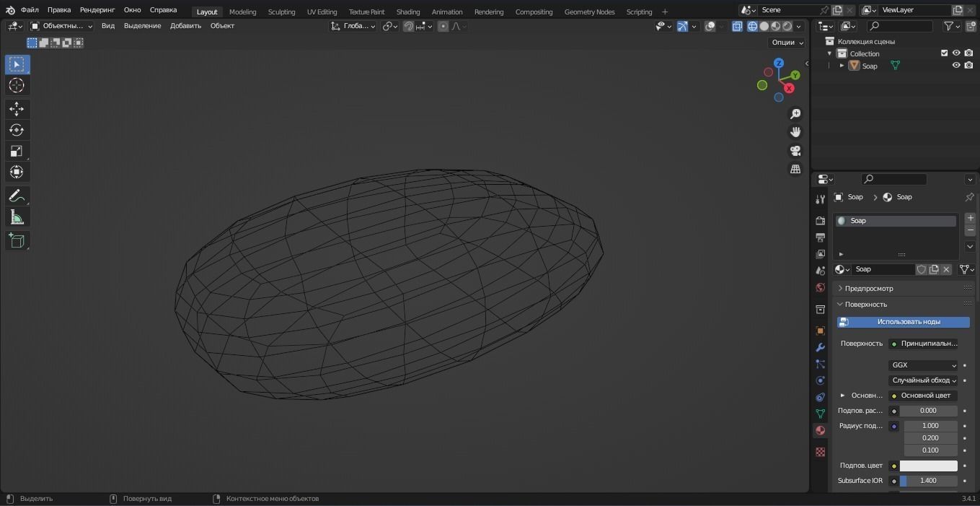Activate the Scale tool
980x506 pixels.
(x=17, y=151)
